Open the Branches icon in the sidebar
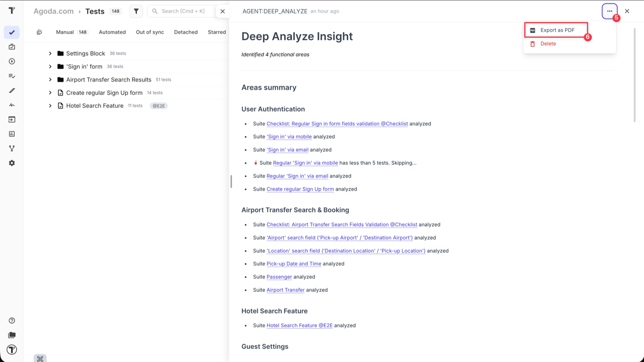The width and height of the screenshot is (644, 362). (x=12, y=148)
